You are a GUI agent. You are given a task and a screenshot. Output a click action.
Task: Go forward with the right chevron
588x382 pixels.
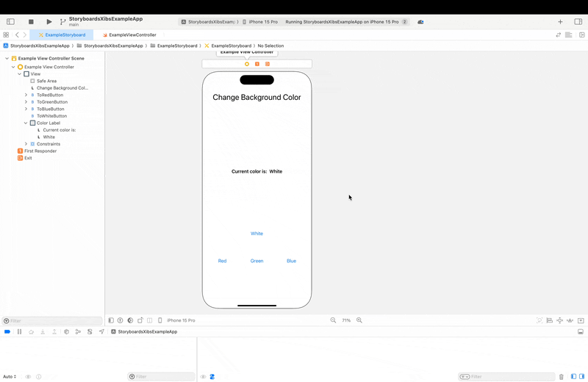25,35
